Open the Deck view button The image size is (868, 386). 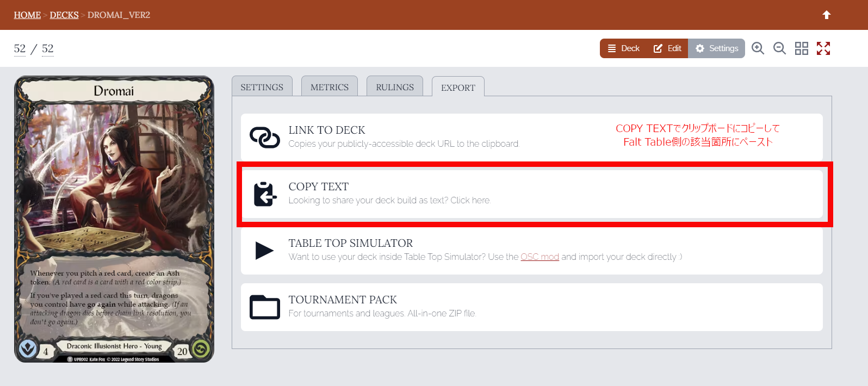[x=623, y=48]
